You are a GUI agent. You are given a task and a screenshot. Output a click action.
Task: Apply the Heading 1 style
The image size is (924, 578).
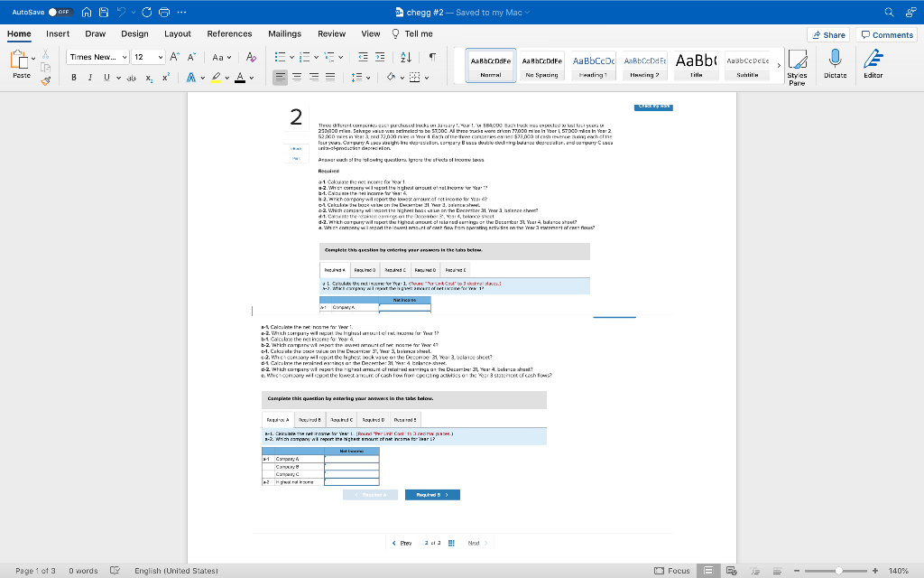594,65
